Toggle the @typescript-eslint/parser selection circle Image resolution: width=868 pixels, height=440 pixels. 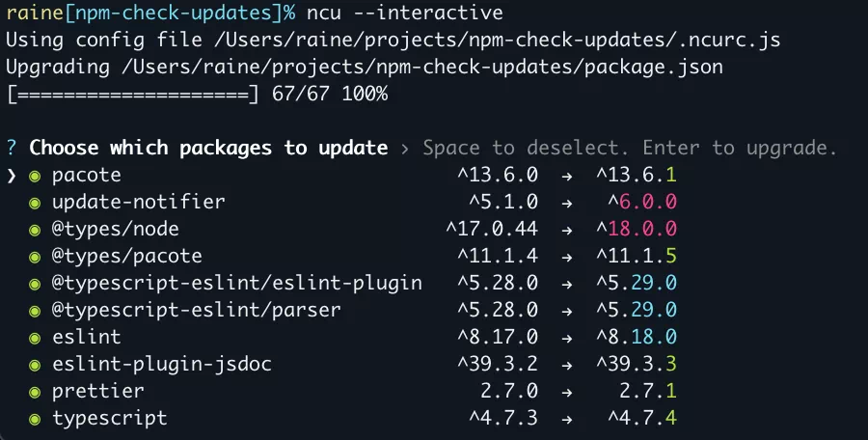point(35,311)
